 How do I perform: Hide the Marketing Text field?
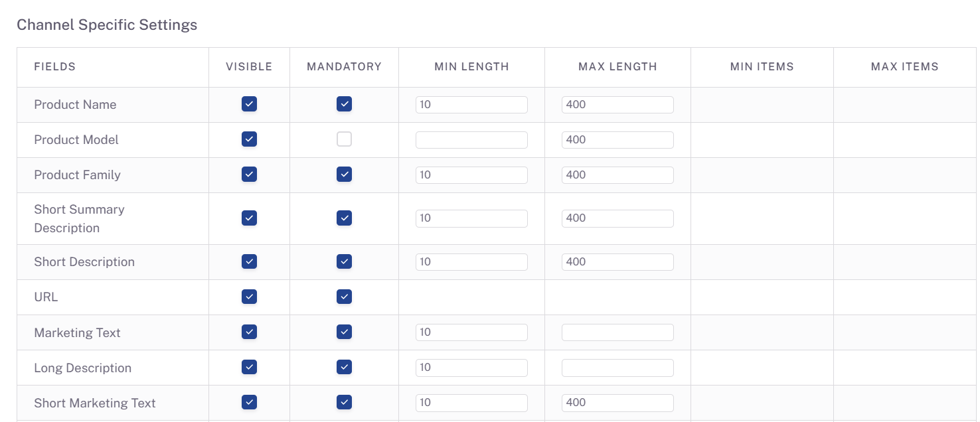click(249, 332)
